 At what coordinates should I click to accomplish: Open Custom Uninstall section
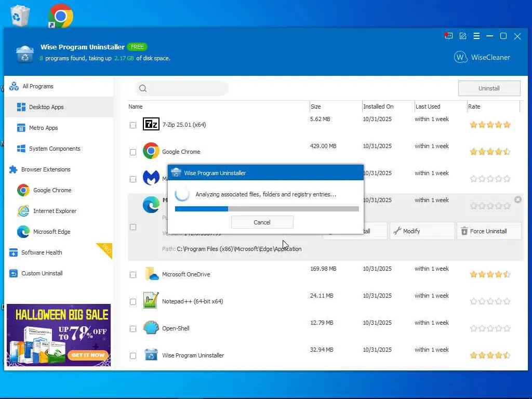click(x=59, y=273)
